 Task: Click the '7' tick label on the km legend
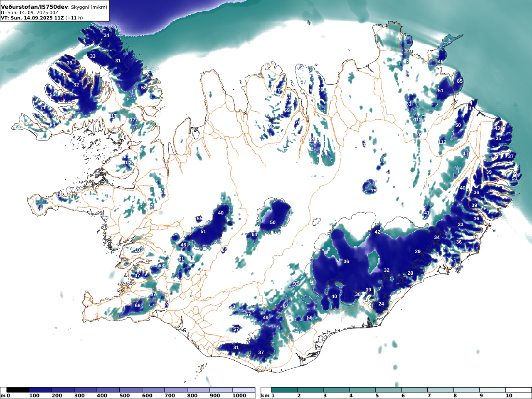click(429, 396)
